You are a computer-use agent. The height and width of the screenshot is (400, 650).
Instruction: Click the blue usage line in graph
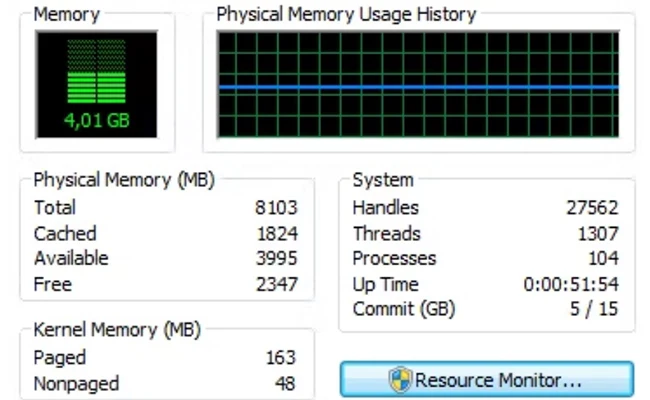click(418, 87)
